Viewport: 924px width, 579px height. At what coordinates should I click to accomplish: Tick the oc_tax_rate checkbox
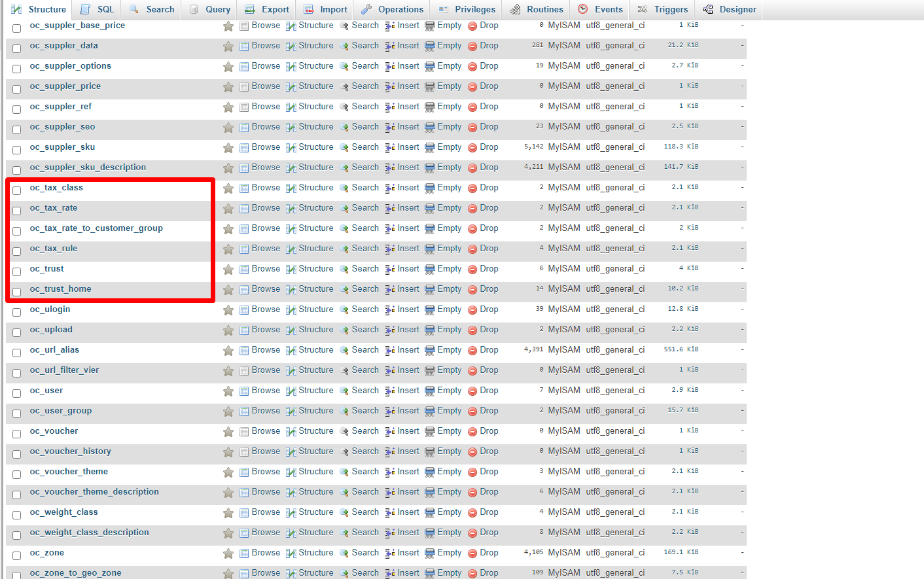tap(17, 211)
